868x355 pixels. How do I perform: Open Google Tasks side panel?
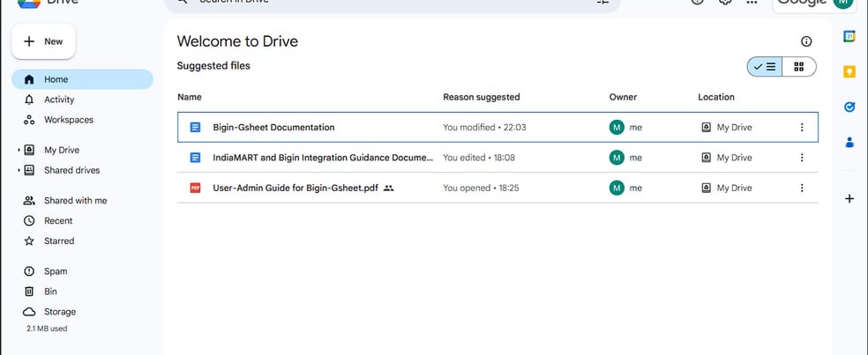click(x=849, y=107)
